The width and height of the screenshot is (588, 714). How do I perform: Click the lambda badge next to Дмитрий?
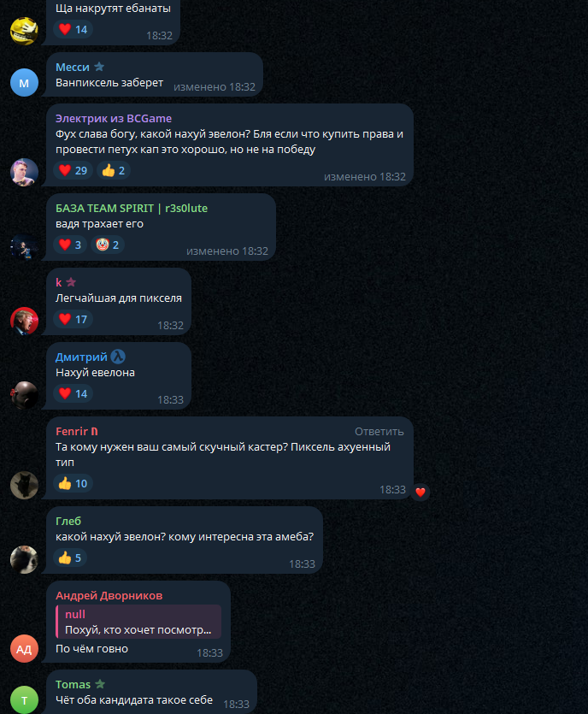pos(118,357)
